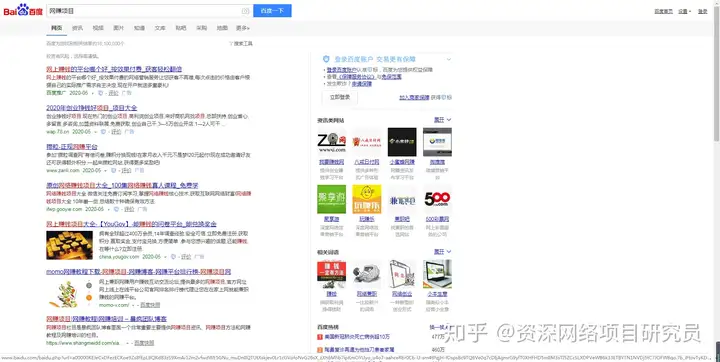Open the 网上赚钱的平台哪个好 result link
The image size is (720, 362).
tap(114, 69)
